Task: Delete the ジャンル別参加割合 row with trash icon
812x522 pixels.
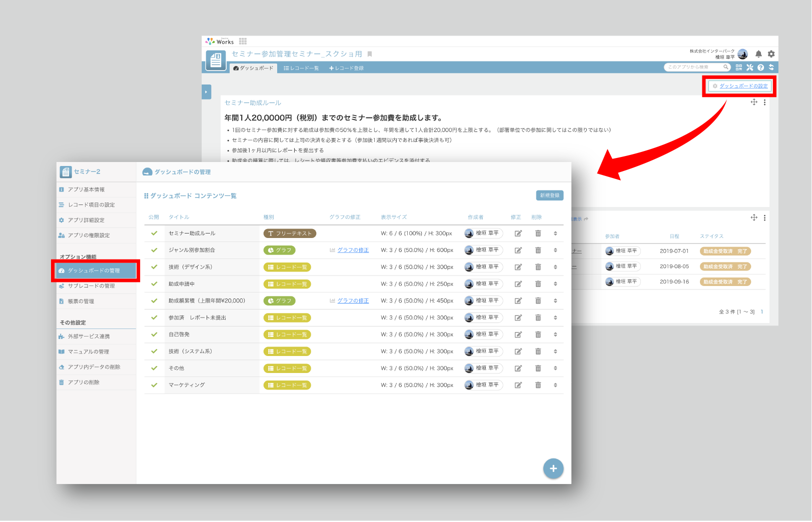Action: click(x=538, y=250)
